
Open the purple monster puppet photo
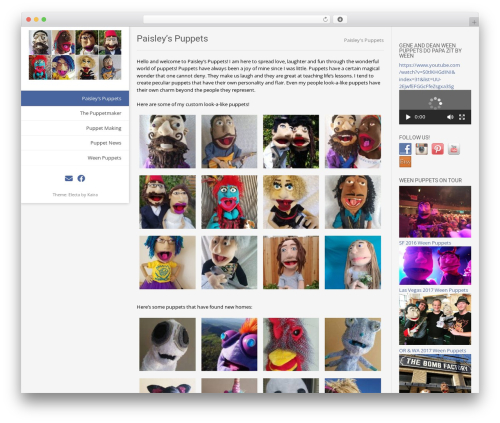click(x=229, y=344)
